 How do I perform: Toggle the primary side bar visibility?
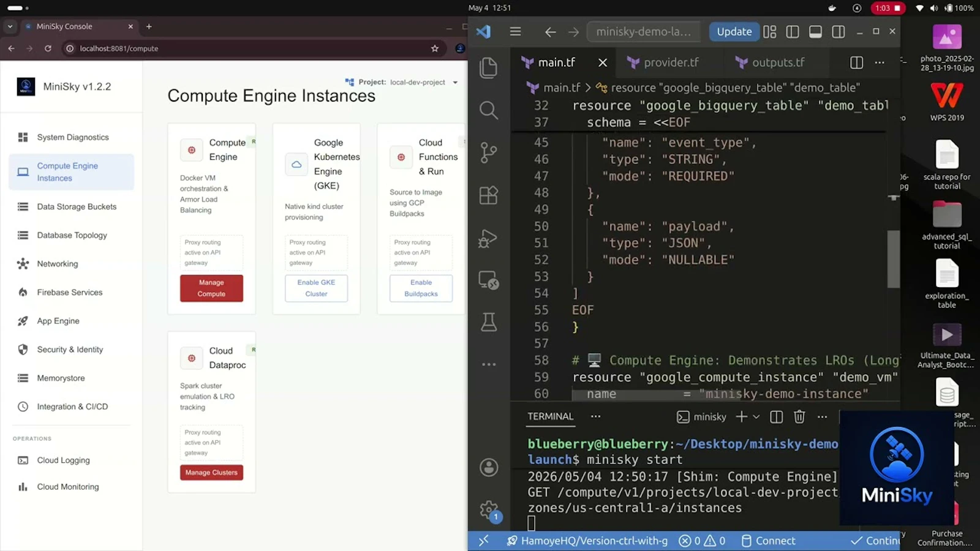[793, 32]
